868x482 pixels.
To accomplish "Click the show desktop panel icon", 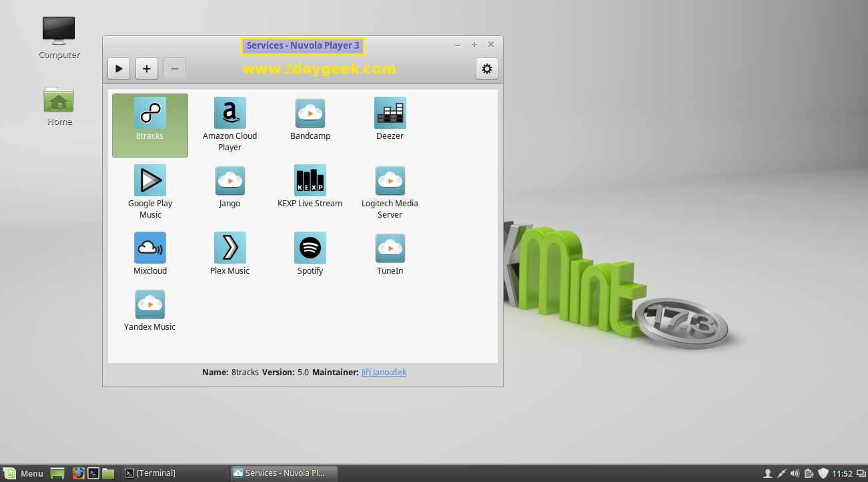I will [57, 473].
